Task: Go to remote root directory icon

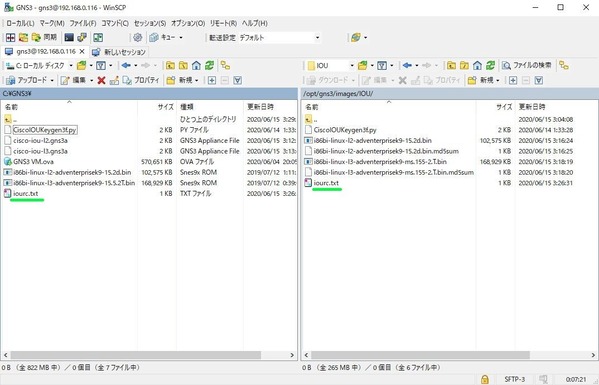Action: [465, 66]
